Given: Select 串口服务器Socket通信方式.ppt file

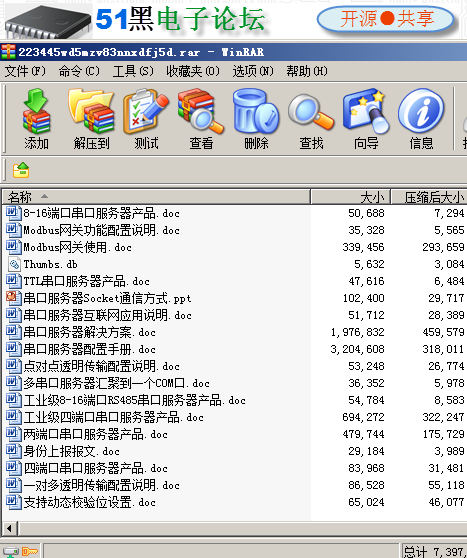Looking at the screenshot, I should pyautogui.click(x=107, y=298).
